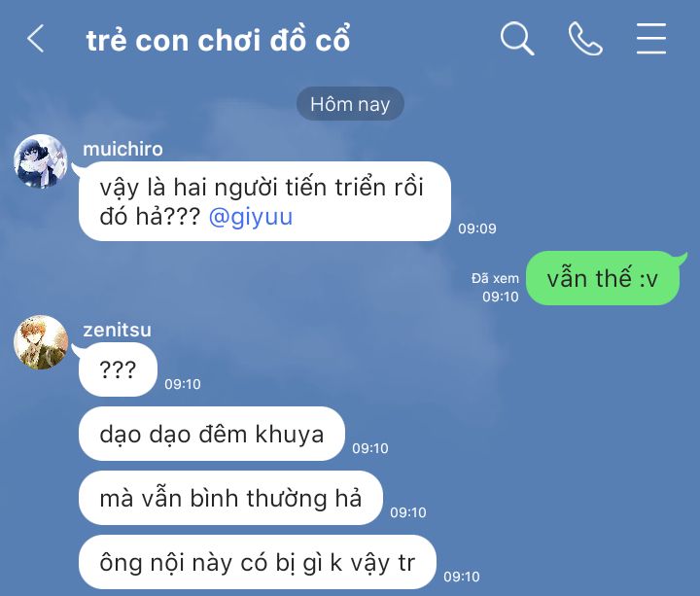This screenshot has width=700, height=596.
Task: Open muichiro's avatar profile
Action: pyautogui.click(x=41, y=161)
